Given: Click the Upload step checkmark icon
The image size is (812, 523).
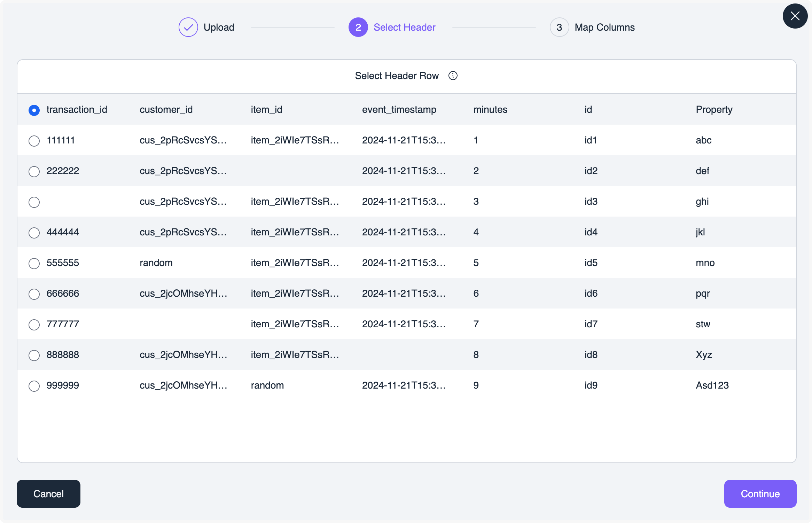Looking at the screenshot, I should (188, 27).
